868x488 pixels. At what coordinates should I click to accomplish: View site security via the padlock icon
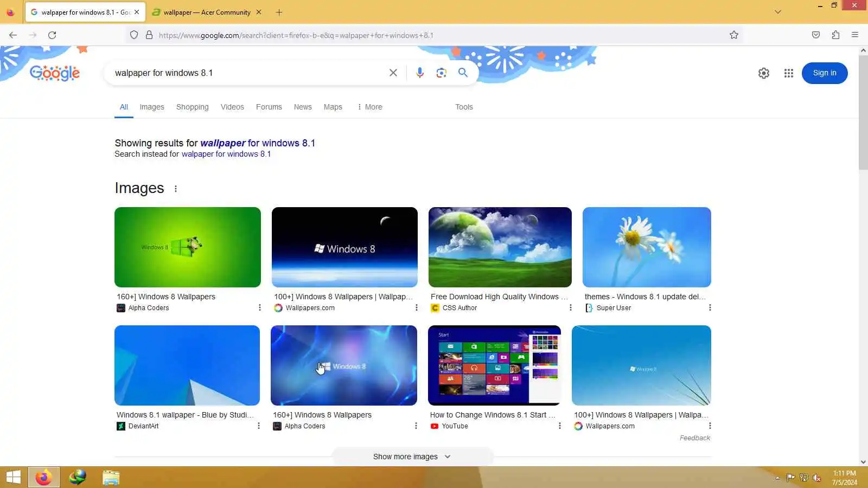click(x=149, y=35)
